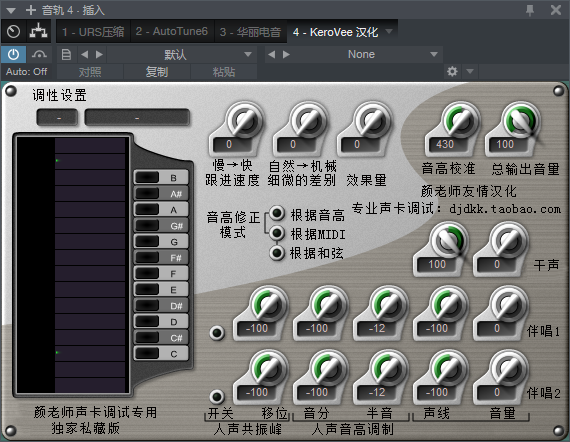This screenshot has height=442, width=570.
Task: Open the preset document icon
Action: point(66,55)
